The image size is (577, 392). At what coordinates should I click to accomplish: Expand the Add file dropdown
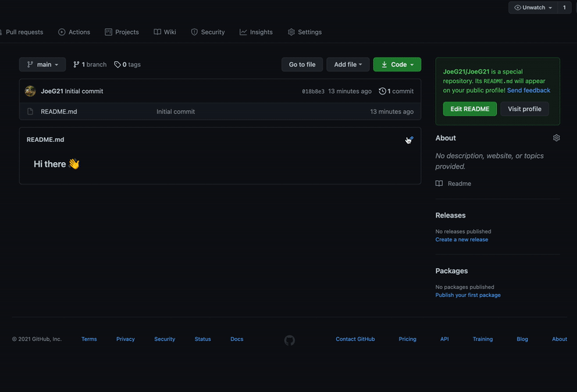tap(348, 64)
